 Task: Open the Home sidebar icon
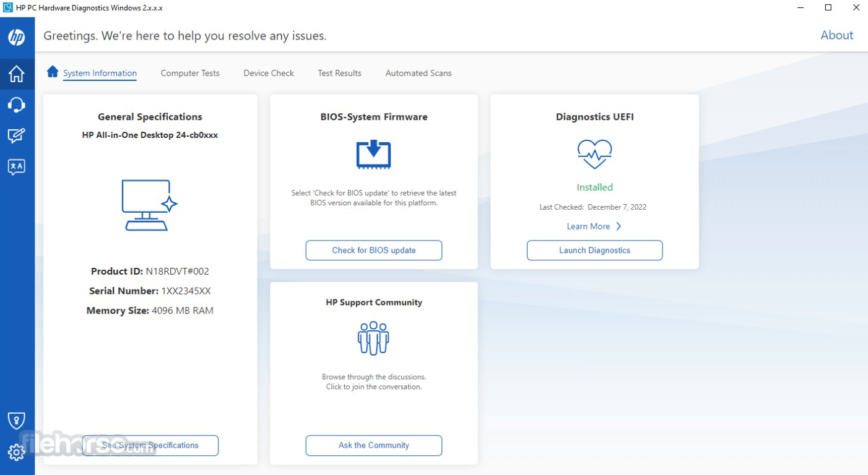[17, 74]
